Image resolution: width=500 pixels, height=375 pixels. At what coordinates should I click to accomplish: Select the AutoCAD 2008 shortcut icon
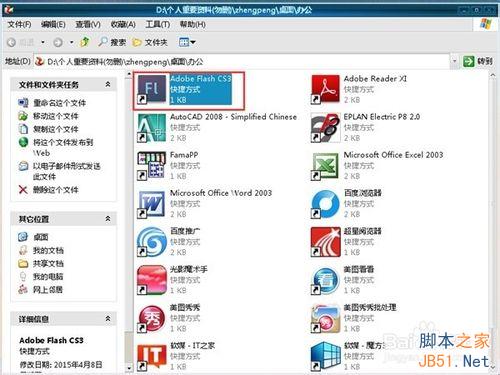152,128
